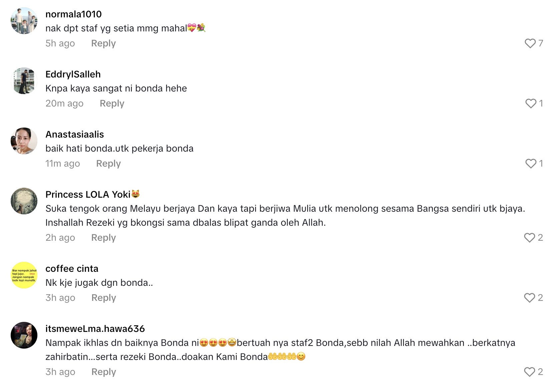Open normala1010's profile avatar
554x392 pixels.
pos(24,21)
